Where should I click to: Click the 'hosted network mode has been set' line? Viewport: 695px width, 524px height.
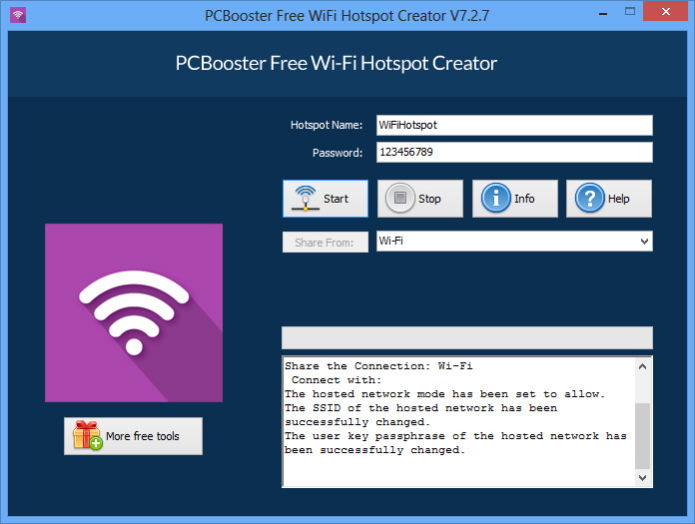pos(445,394)
